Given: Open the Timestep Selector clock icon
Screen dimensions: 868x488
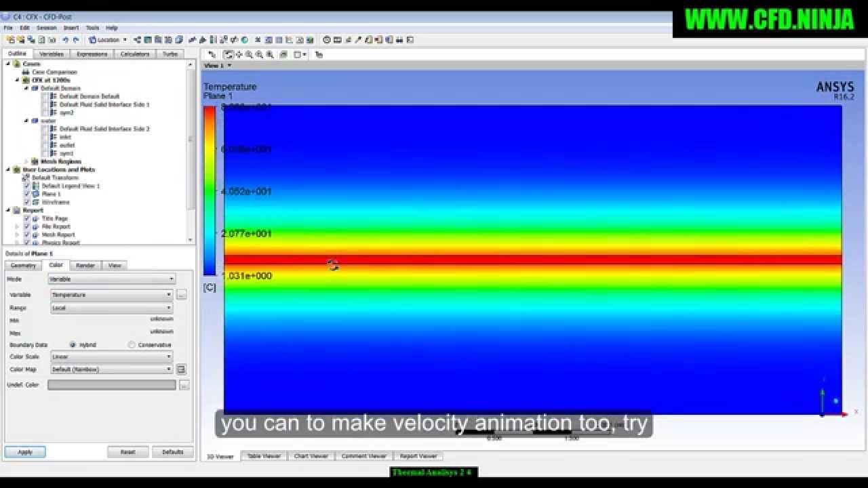Looking at the screenshot, I should pyautogui.click(x=326, y=40).
